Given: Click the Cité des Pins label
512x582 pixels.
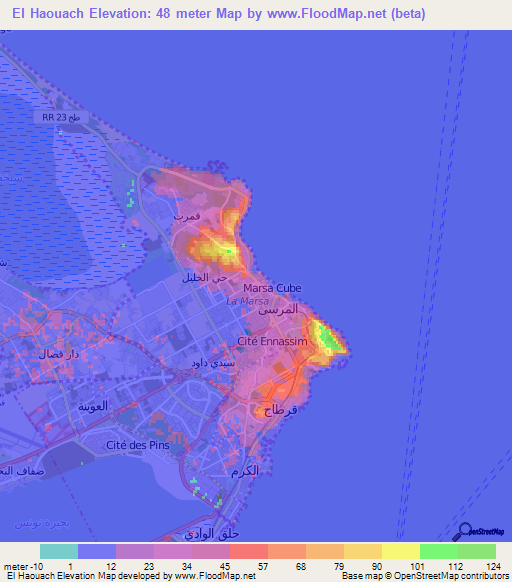Looking at the screenshot, I should [138, 445].
